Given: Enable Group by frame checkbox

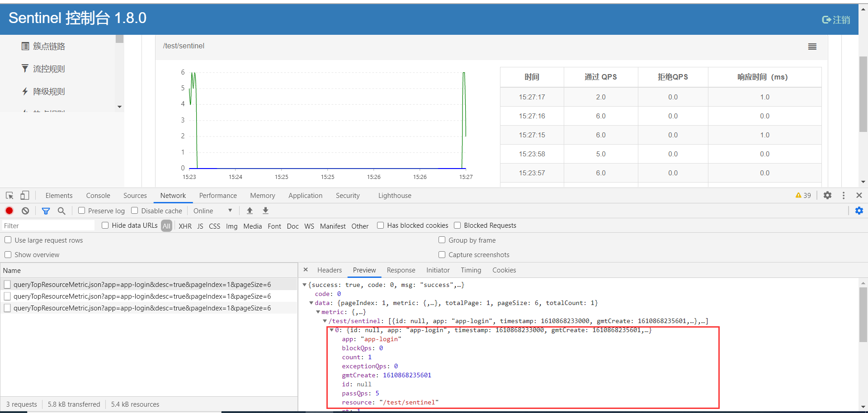Looking at the screenshot, I should click(442, 240).
